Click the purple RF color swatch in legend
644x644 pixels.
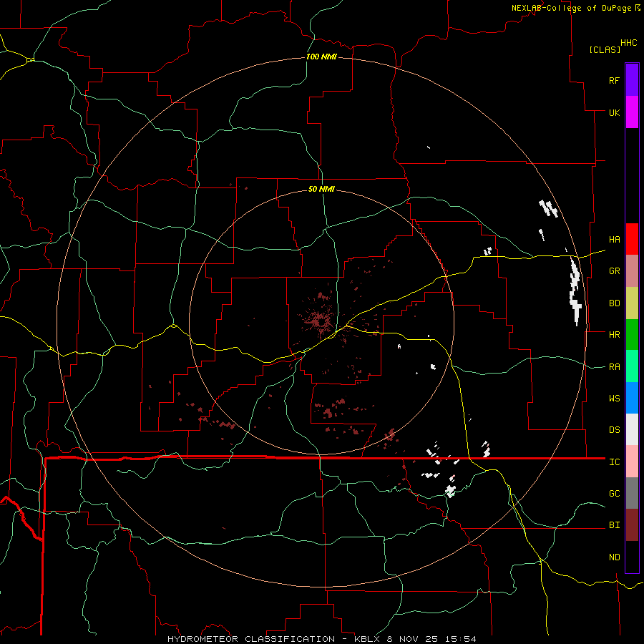[632, 80]
